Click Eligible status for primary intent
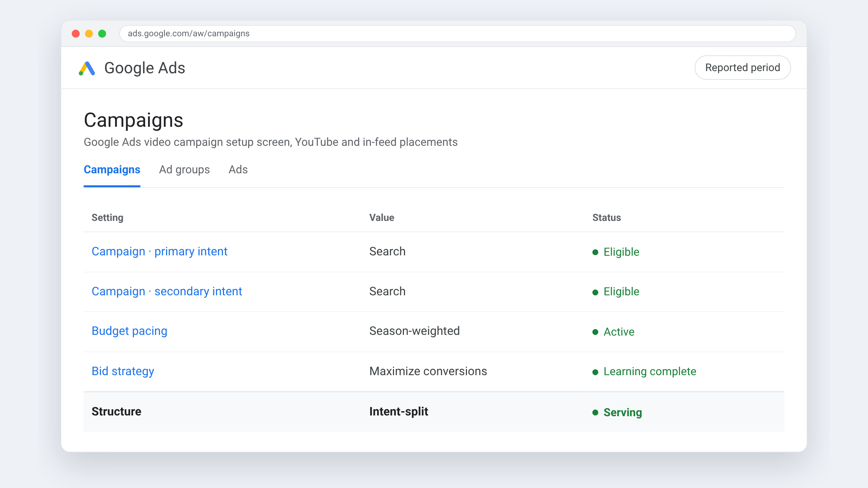 616,252
